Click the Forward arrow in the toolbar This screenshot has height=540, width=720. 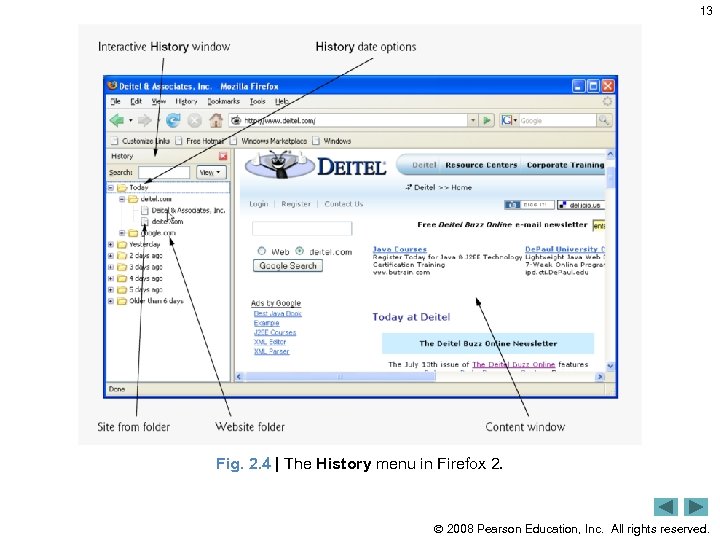144,121
